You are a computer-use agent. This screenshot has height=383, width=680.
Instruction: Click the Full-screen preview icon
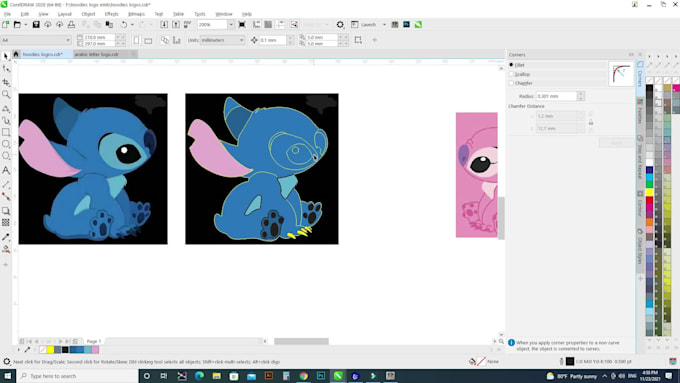click(x=242, y=25)
